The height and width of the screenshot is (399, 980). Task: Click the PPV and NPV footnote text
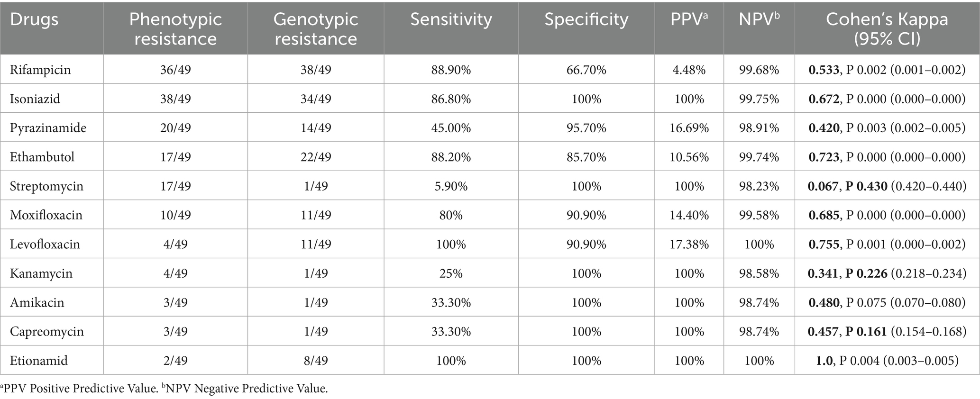[x=164, y=389]
